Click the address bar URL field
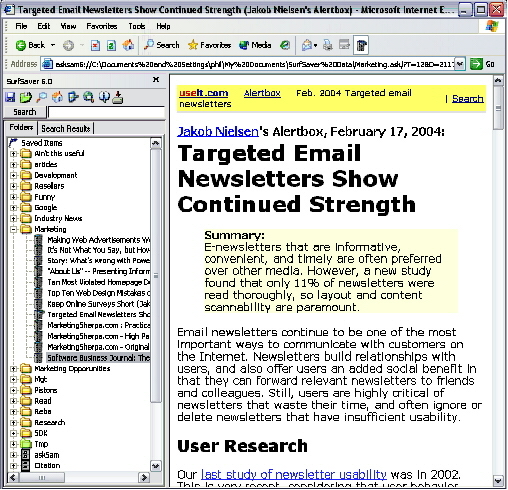 tap(254, 64)
